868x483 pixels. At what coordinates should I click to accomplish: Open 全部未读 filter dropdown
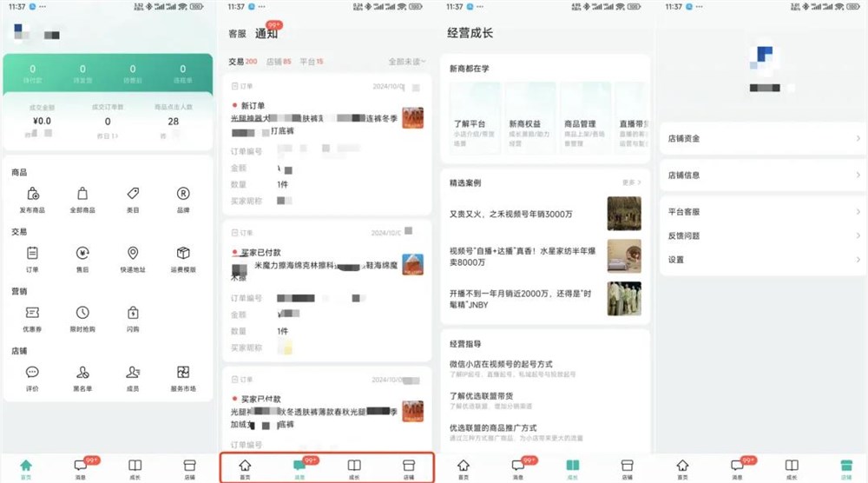pos(407,62)
